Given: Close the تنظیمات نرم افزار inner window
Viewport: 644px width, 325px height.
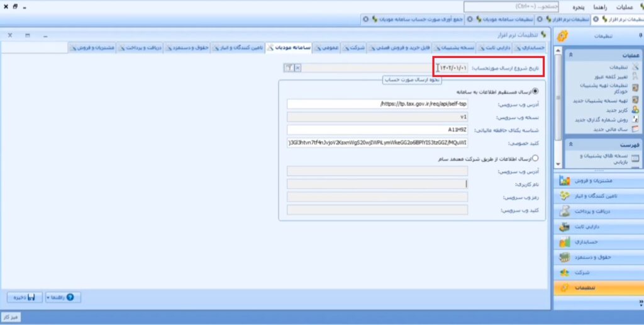Looking at the screenshot, I should [10, 35].
